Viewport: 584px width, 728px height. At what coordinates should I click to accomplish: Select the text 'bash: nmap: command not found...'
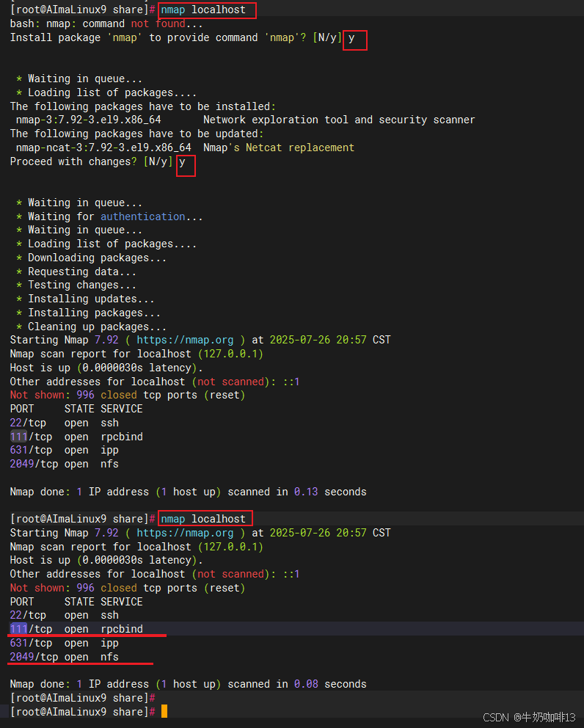106,23
